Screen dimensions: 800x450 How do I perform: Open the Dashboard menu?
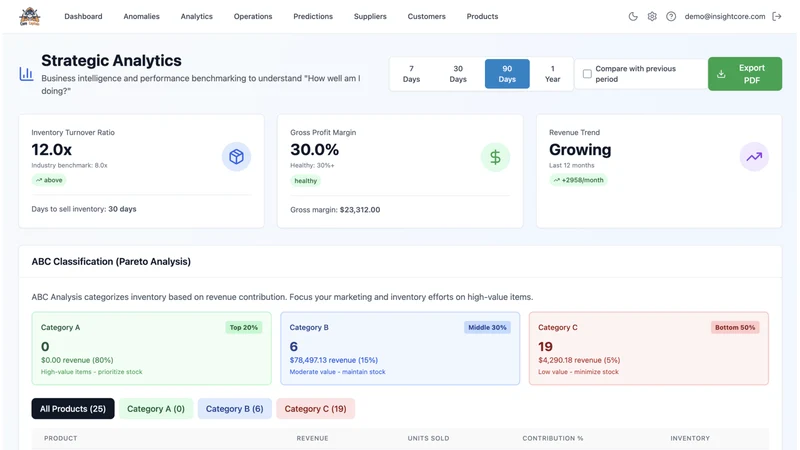(83, 16)
